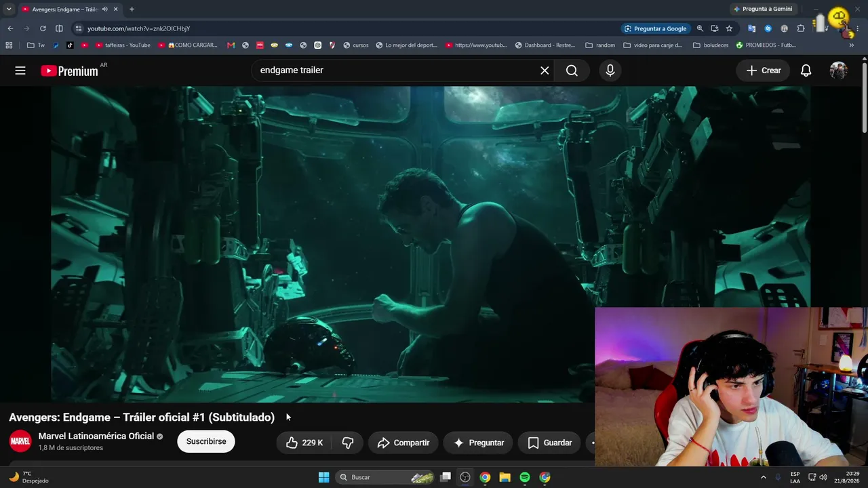Open the 'Lo mejor del deport...' bookmark
Viewport: 868px width, 488px height.
407,45
